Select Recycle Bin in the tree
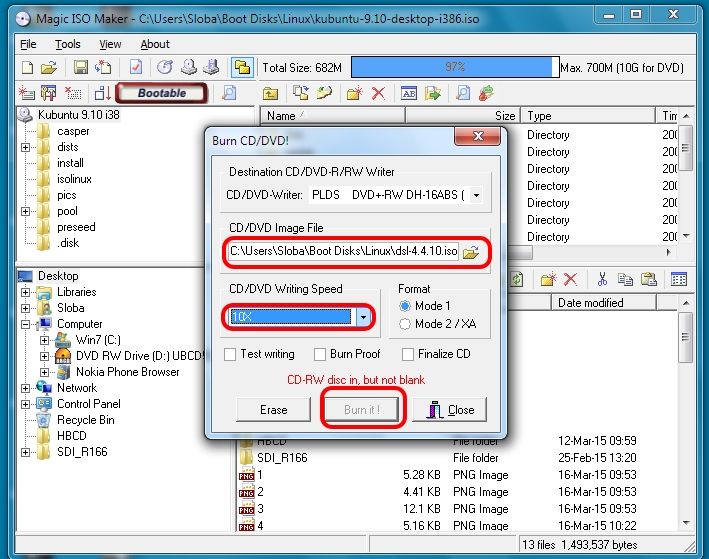 click(85, 420)
